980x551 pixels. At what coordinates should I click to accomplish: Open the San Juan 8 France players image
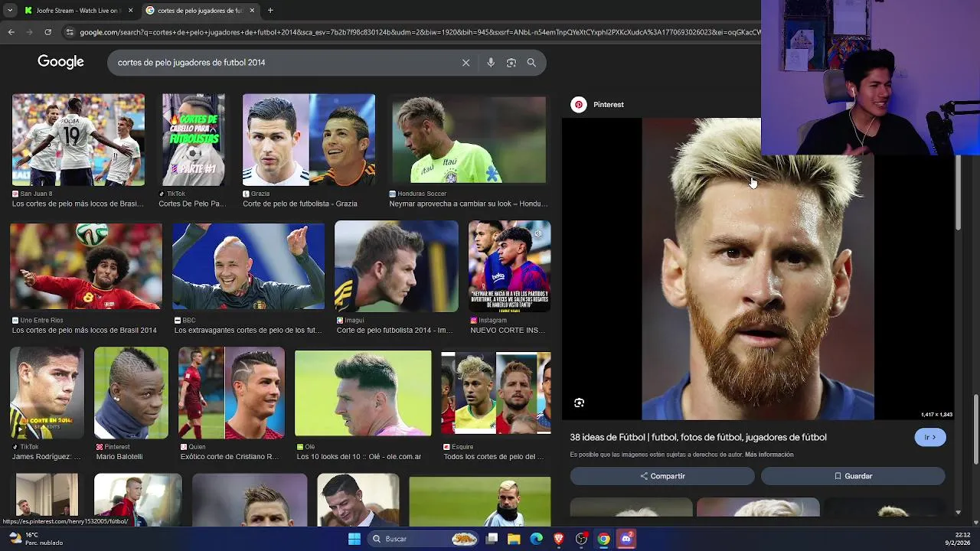coord(78,140)
